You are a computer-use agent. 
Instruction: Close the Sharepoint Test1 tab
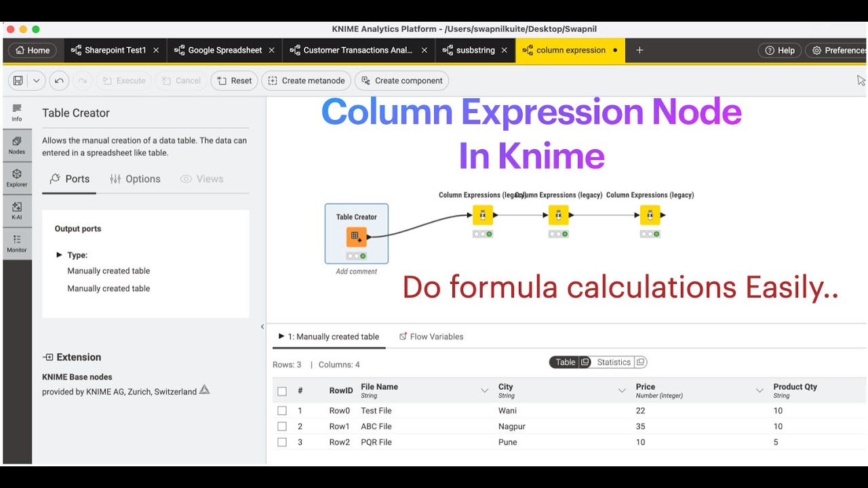156,50
